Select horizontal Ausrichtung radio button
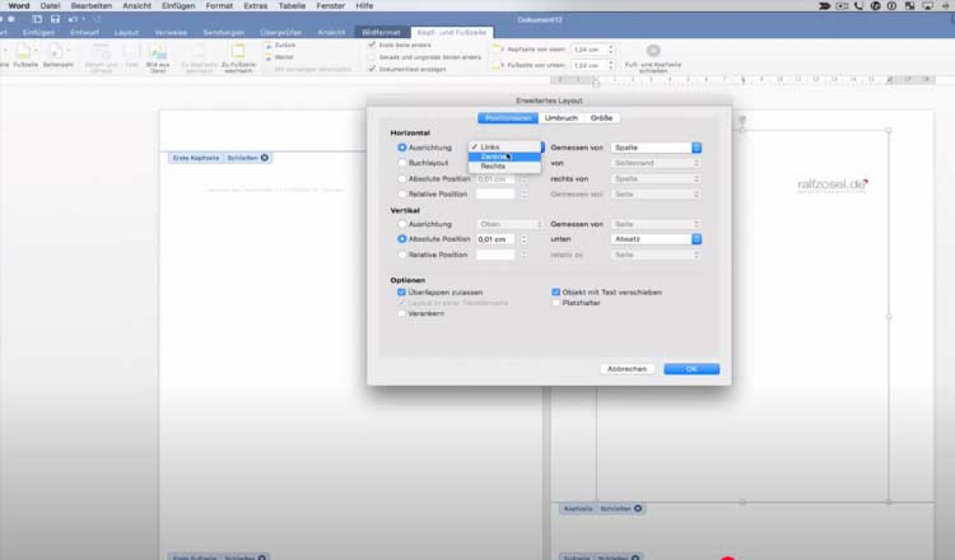This screenshot has height=560, width=955. [402, 147]
